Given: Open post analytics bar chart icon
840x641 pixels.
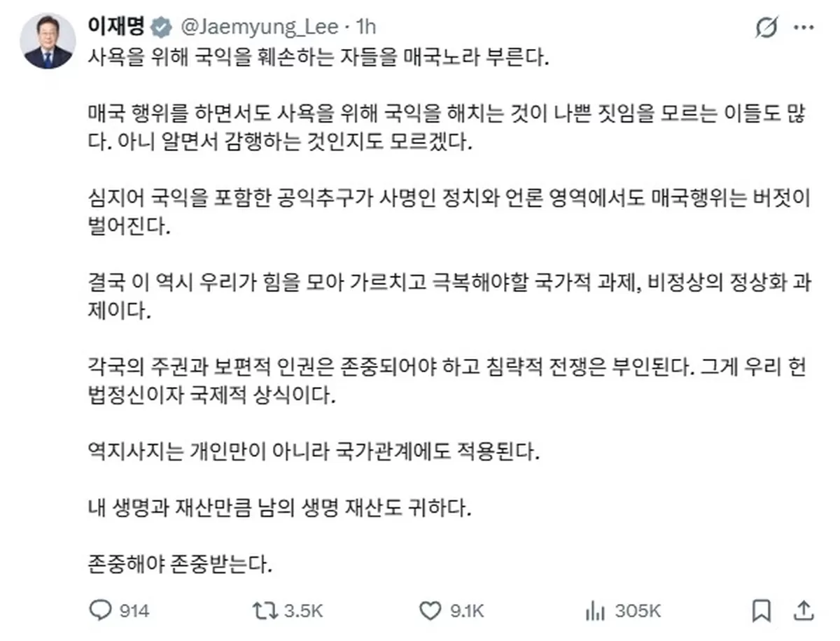Looking at the screenshot, I should pyautogui.click(x=595, y=610).
